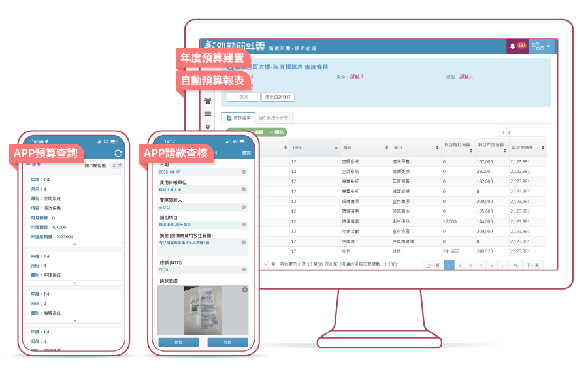The width and height of the screenshot is (588, 372).
Task: Tap the 日期 input showing 2025-04-17
Action: [203, 172]
